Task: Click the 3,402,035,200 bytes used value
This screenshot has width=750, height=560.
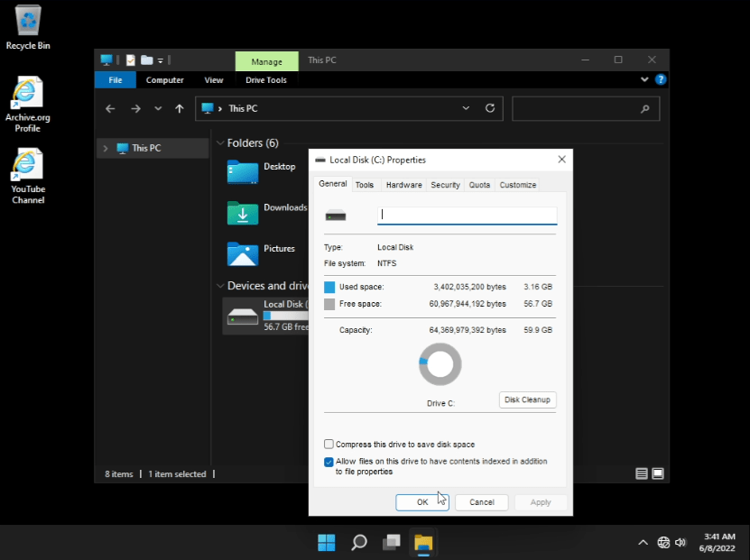Action: tap(469, 287)
